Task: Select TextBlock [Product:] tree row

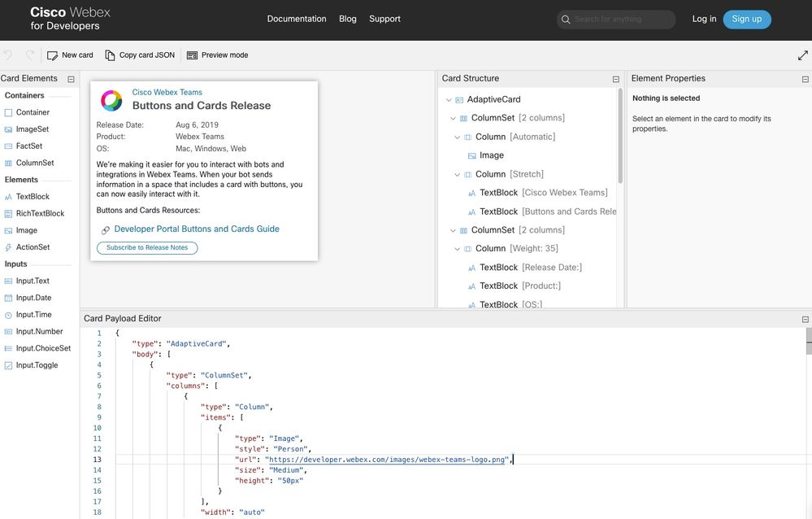Action: [515, 286]
